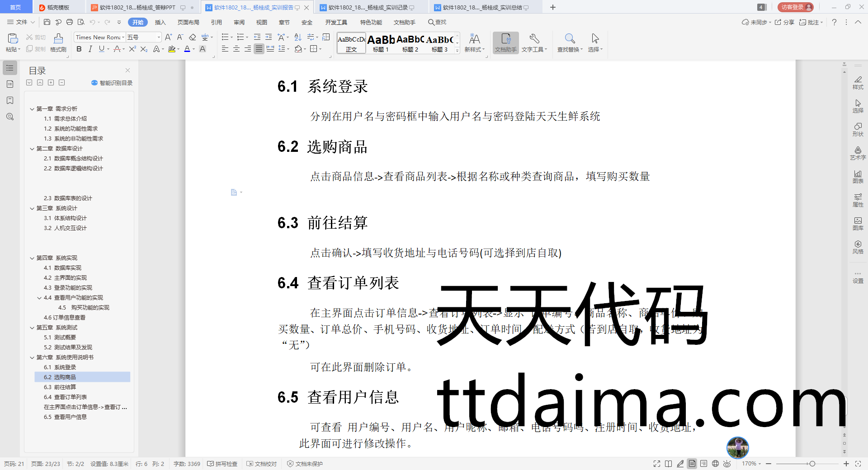Toggle italic formatting
The image size is (868, 470).
click(90, 49)
